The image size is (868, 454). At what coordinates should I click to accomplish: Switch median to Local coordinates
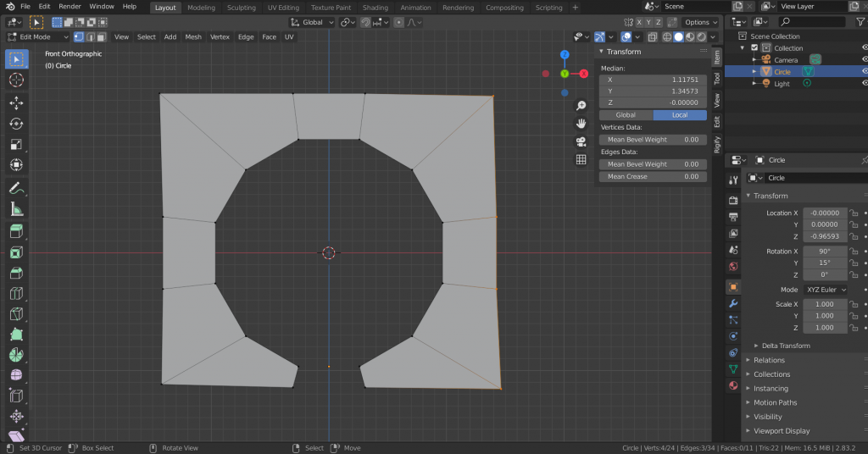680,115
